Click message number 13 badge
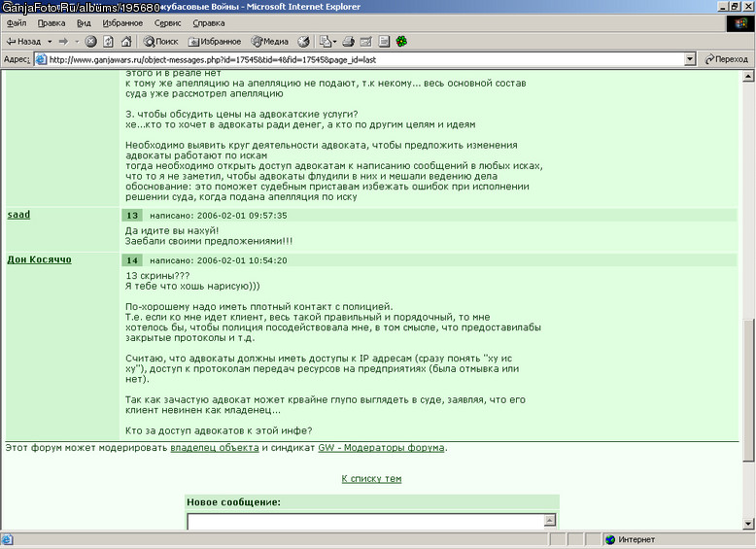 pos(132,216)
